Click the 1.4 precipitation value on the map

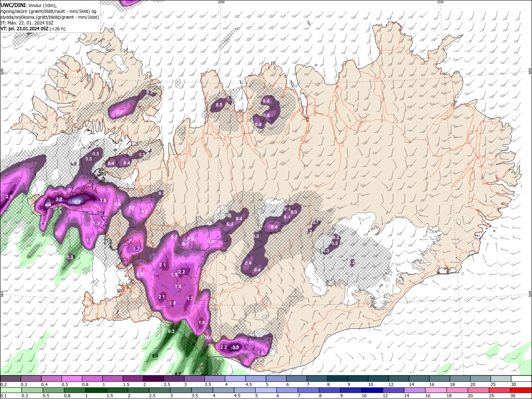178,287
